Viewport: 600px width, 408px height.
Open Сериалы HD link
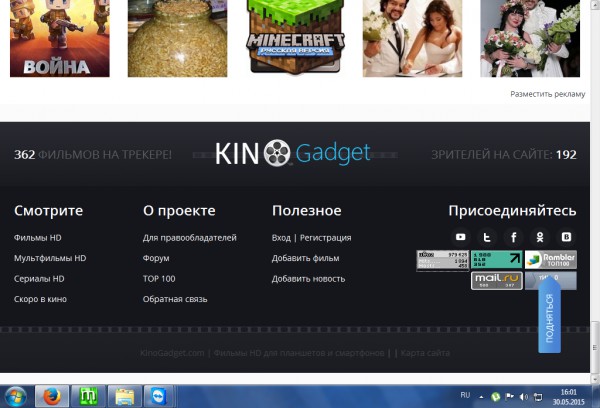[39, 279]
